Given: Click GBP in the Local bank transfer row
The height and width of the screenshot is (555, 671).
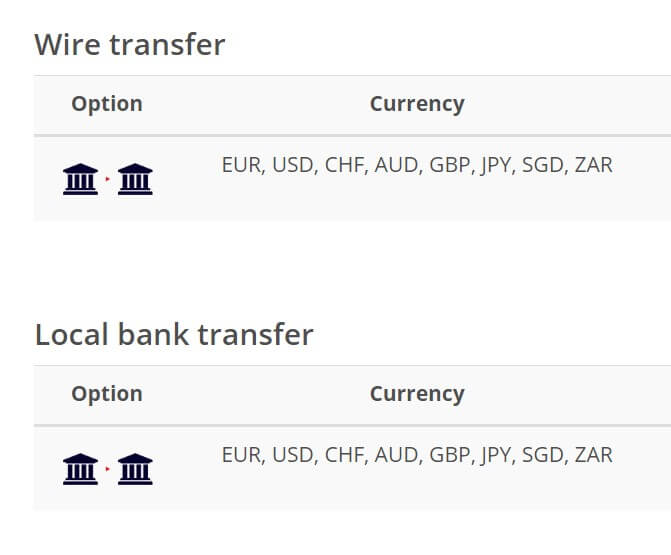Looking at the screenshot, I should click(450, 455).
